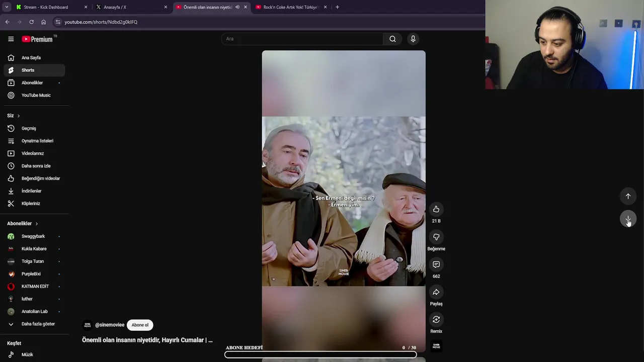Open the browser home page
The width and height of the screenshot is (644, 362).
pos(43,22)
